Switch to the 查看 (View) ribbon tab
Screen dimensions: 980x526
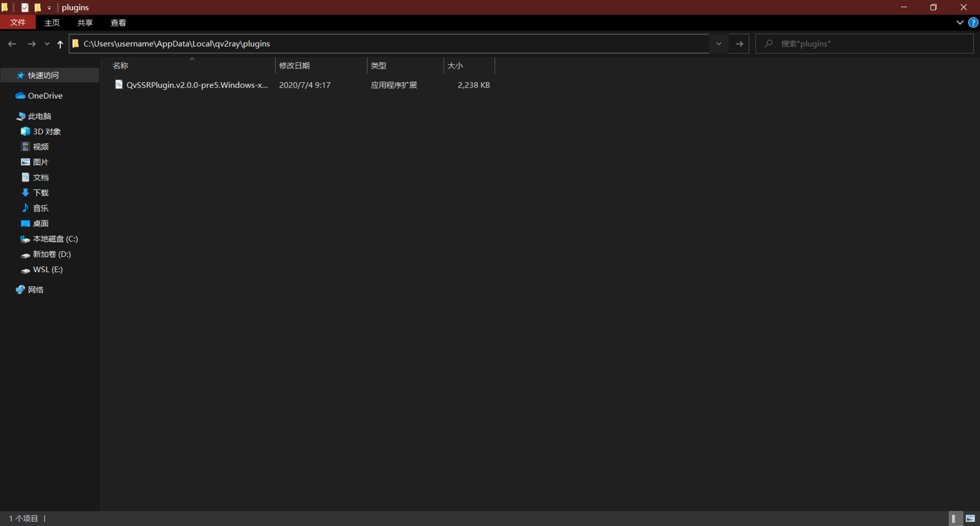click(118, 23)
